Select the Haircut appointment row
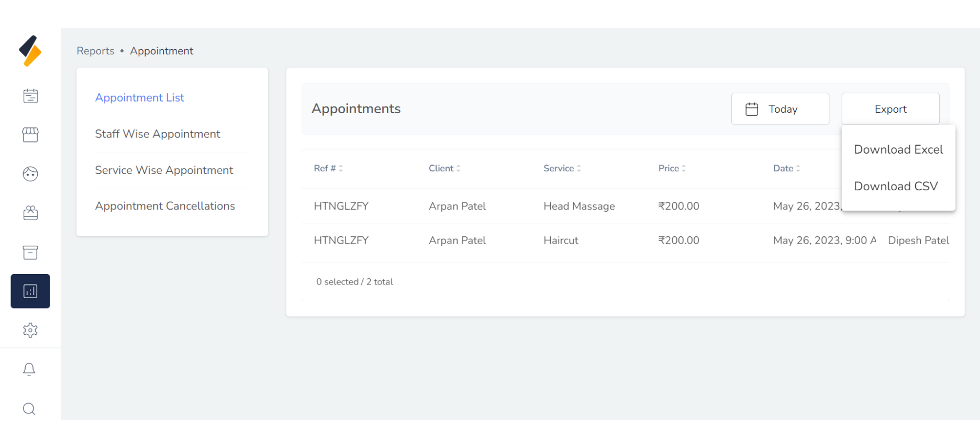 click(561, 241)
